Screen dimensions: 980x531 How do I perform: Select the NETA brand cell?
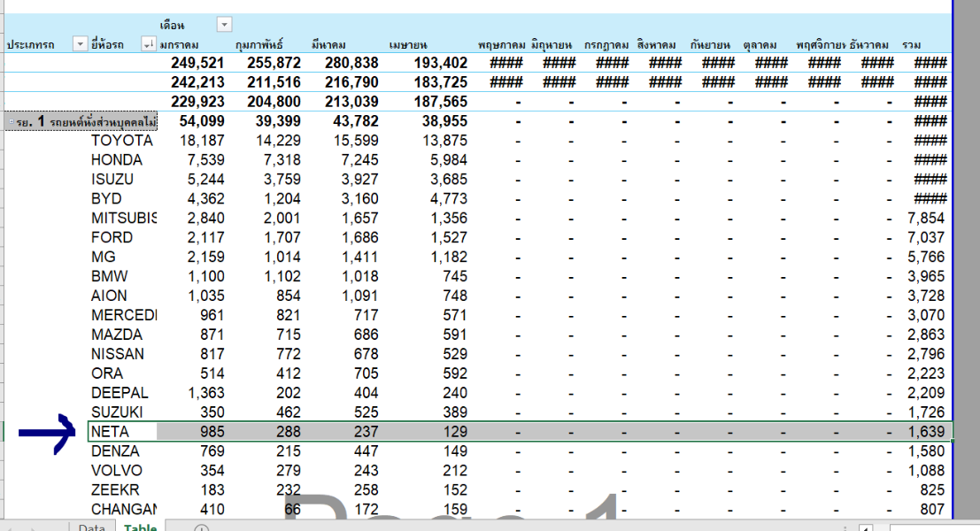110,432
